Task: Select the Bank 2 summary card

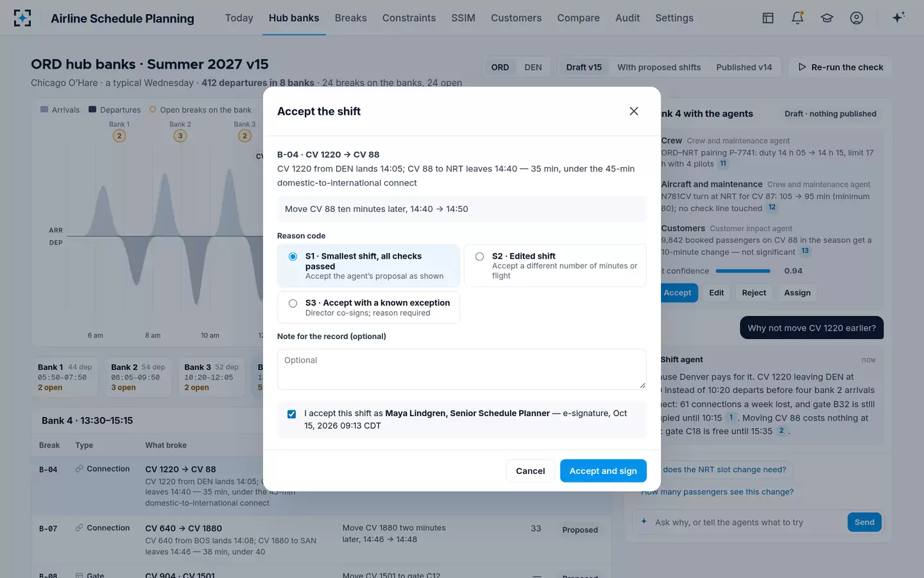Action: click(x=138, y=377)
